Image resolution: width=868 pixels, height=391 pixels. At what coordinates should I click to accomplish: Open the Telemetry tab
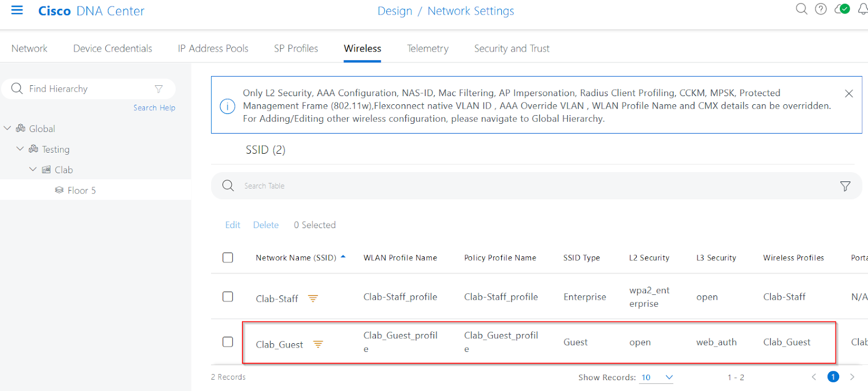pyautogui.click(x=428, y=48)
